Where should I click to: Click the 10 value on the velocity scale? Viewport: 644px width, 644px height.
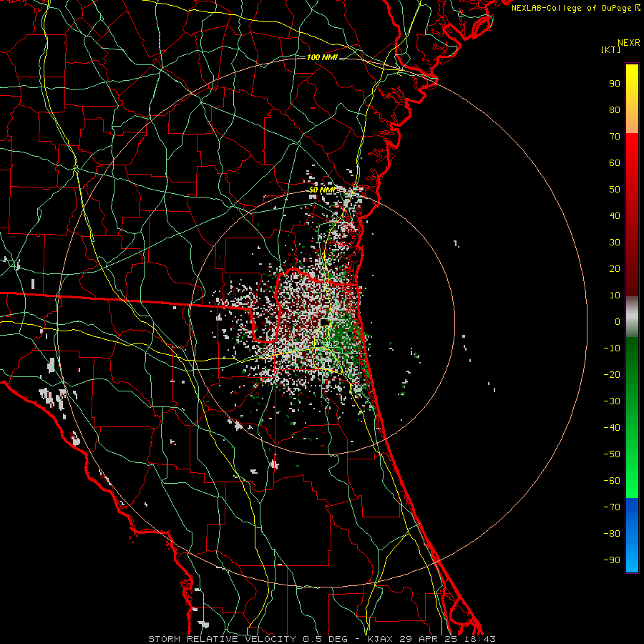pyautogui.click(x=615, y=296)
